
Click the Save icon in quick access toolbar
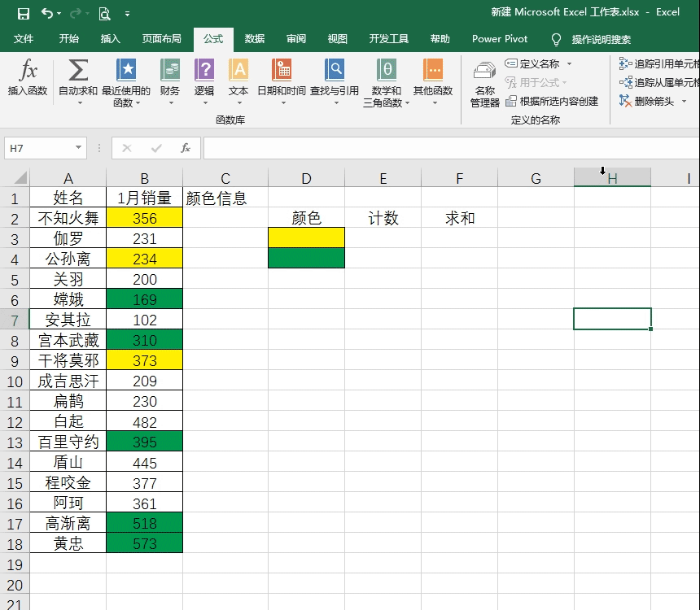tap(24, 13)
